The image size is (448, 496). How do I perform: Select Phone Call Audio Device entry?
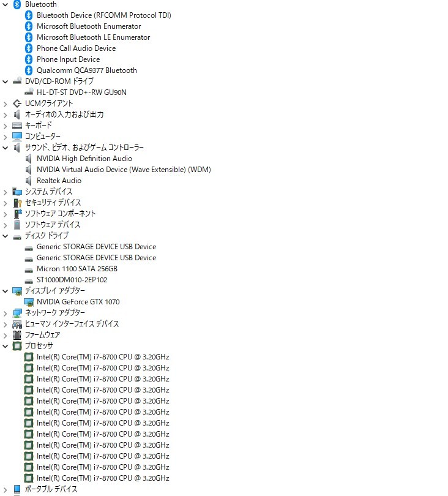click(x=76, y=48)
